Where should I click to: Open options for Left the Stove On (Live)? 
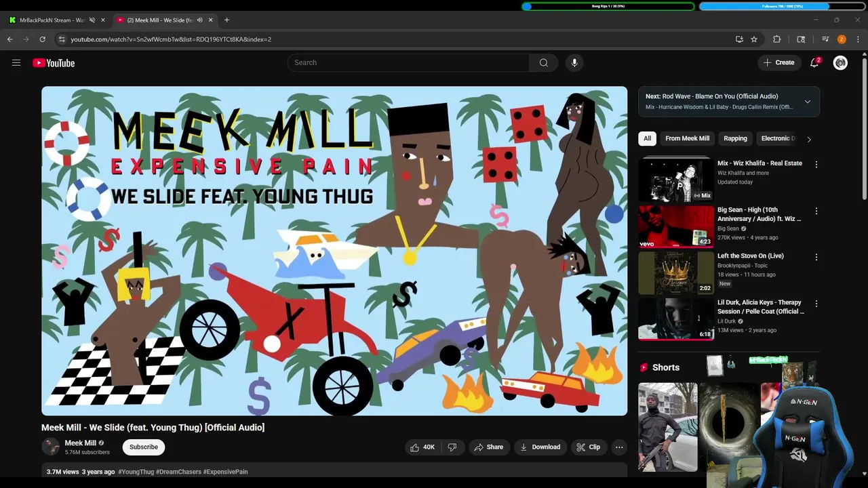point(816,258)
